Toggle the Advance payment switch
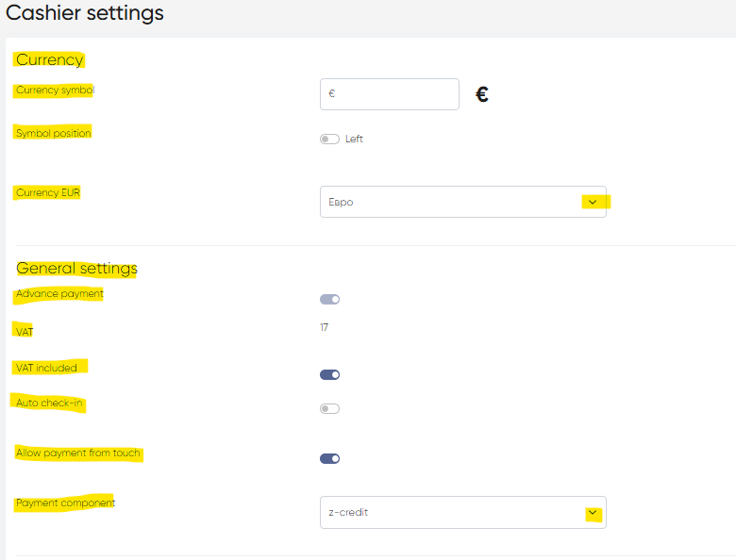This screenshot has height=560, width=736. coord(329,300)
